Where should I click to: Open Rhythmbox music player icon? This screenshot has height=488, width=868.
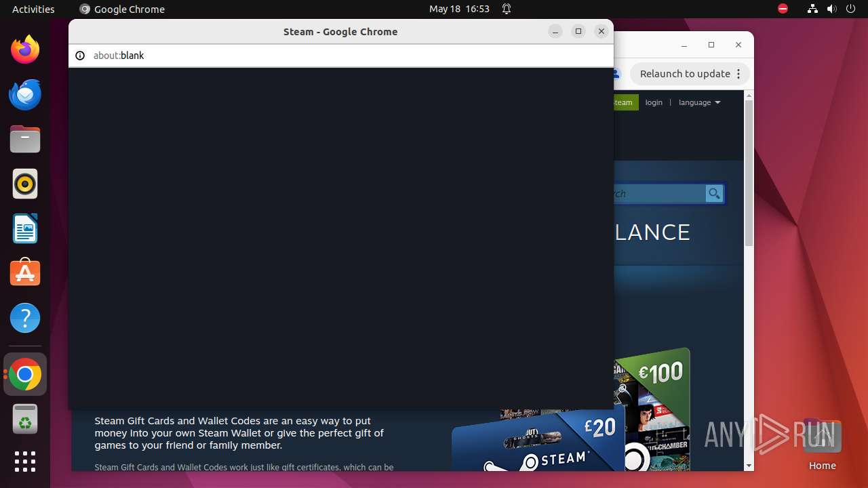[x=25, y=184]
